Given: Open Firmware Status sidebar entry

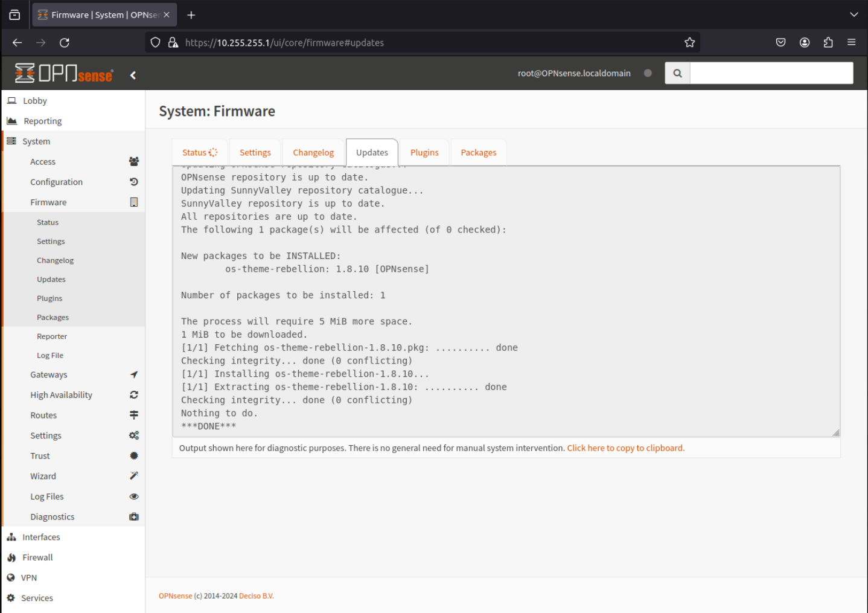Looking at the screenshot, I should coord(48,222).
